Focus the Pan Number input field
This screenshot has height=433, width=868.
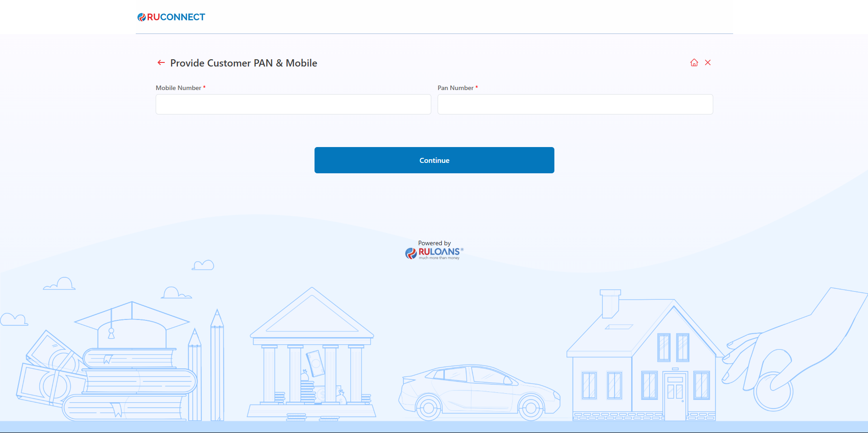575,105
